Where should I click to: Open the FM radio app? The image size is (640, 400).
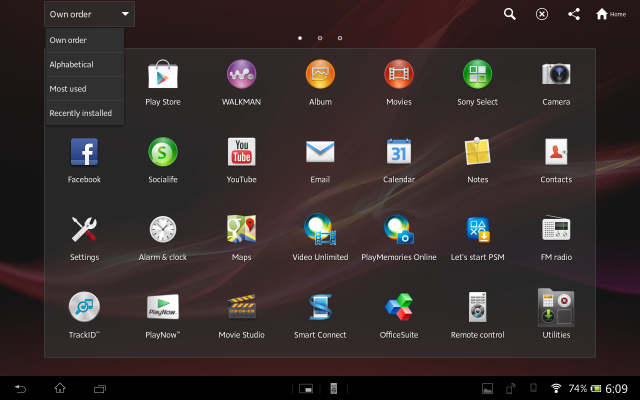(x=556, y=238)
